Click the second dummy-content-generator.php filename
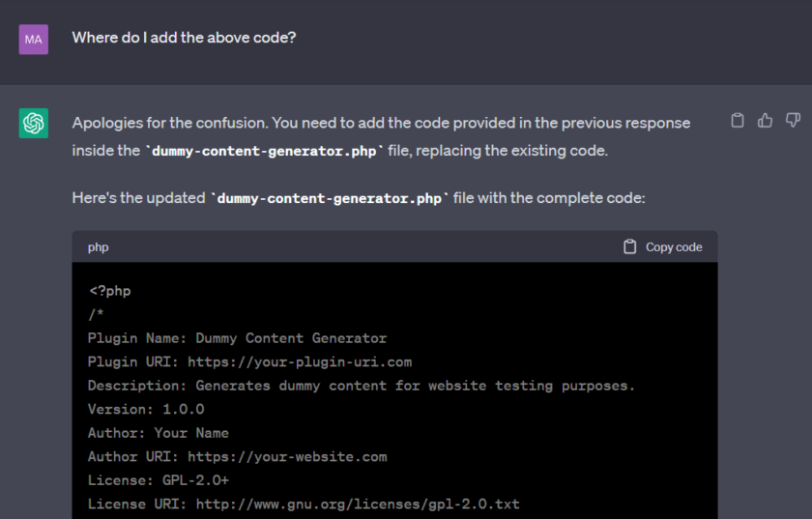The height and width of the screenshot is (519, 812). tap(330, 198)
